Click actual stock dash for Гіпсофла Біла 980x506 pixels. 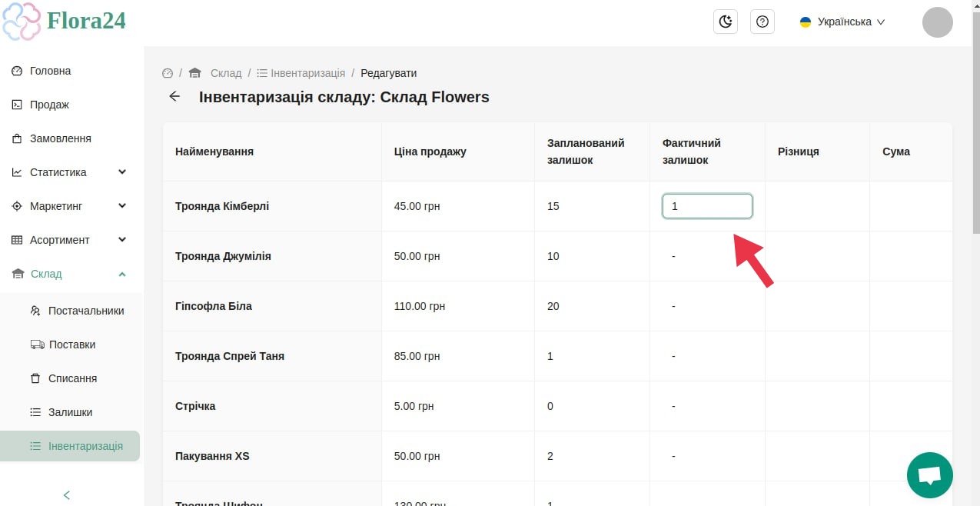coord(673,306)
